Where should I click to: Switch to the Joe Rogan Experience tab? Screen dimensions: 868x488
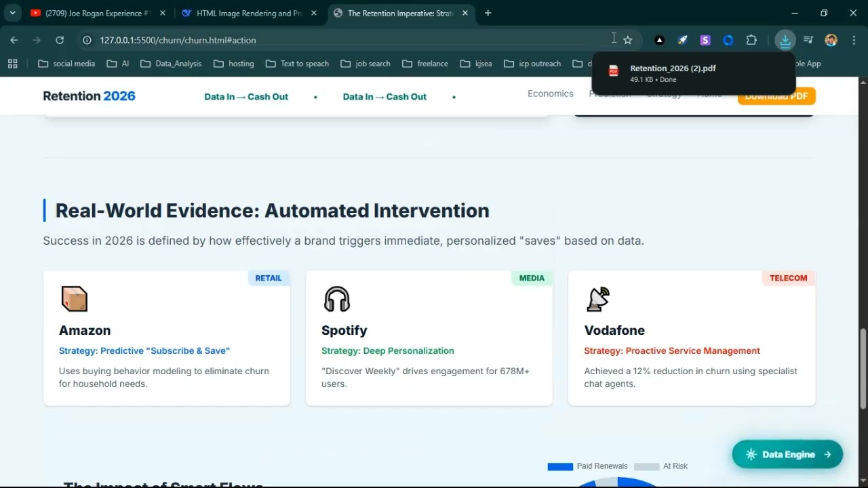click(x=97, y=13)
